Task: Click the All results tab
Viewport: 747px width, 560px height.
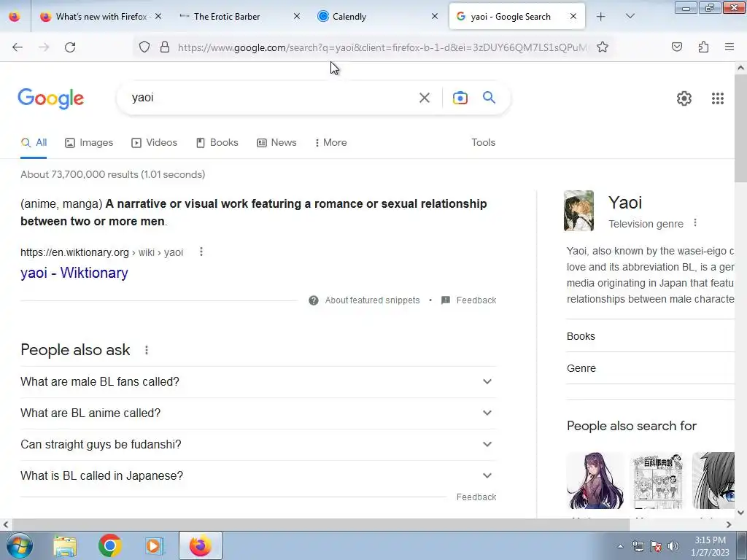Action: 34,142
